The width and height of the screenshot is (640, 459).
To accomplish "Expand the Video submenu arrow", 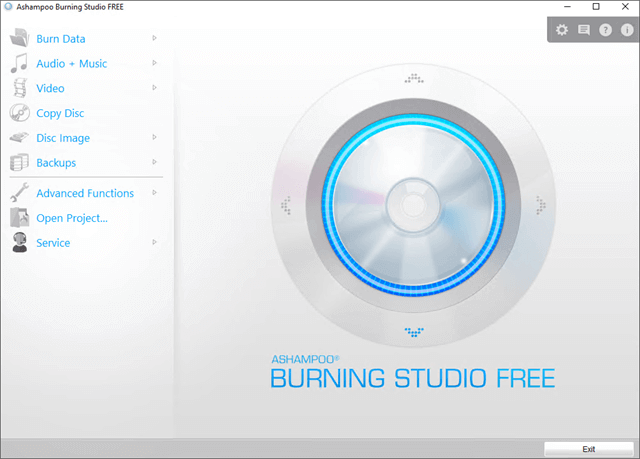I will [154, 88].
